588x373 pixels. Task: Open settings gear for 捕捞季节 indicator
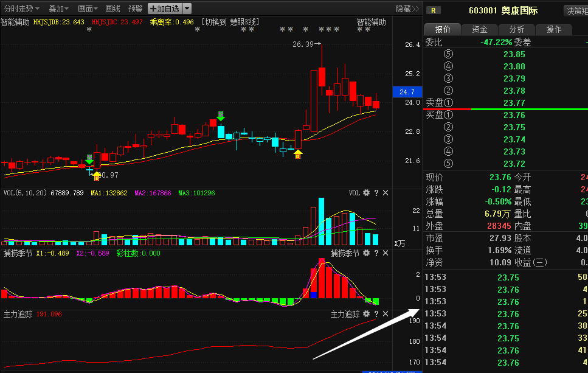pyautogui.click(x=366, y=253)
